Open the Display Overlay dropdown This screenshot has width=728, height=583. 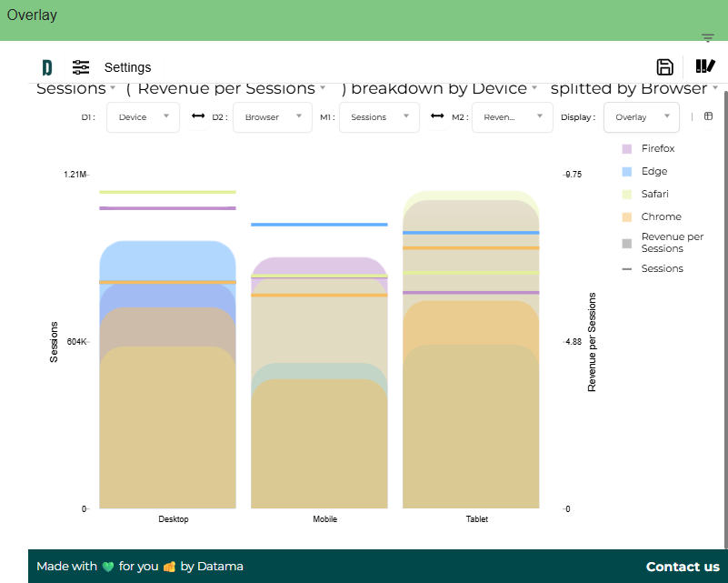[641, 116]
